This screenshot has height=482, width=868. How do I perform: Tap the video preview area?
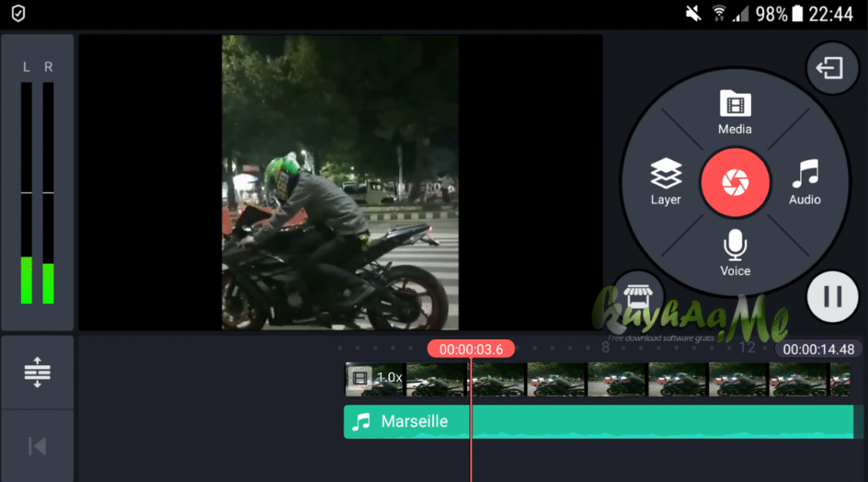(x=340, y=182)
